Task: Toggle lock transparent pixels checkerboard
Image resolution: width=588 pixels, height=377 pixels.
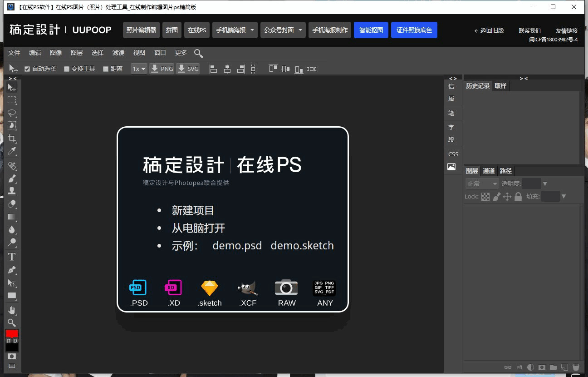Action: (x=485, y=197)
